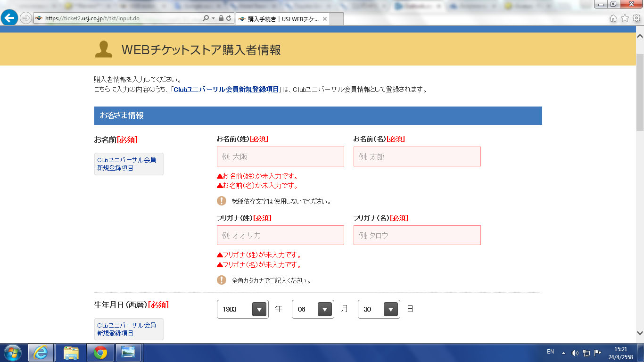Image resolution: width=644 pixels, height=362 pixels.
Task: Show hidden tray icons arrow
Action: pos(563,353)
